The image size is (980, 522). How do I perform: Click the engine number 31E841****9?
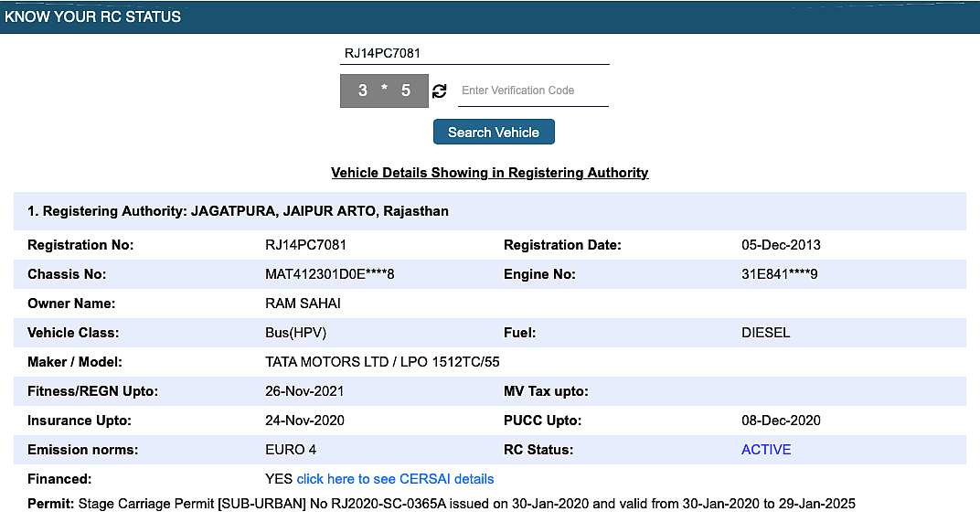(780, 274)
